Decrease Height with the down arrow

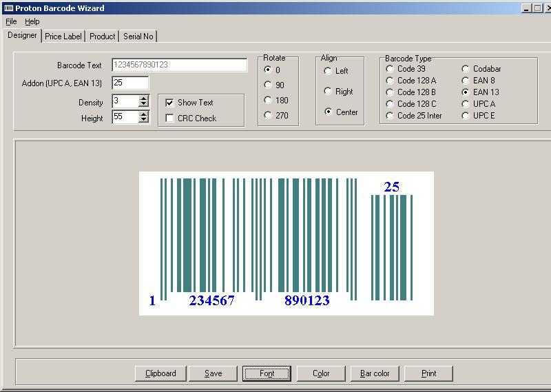[143, 120]
